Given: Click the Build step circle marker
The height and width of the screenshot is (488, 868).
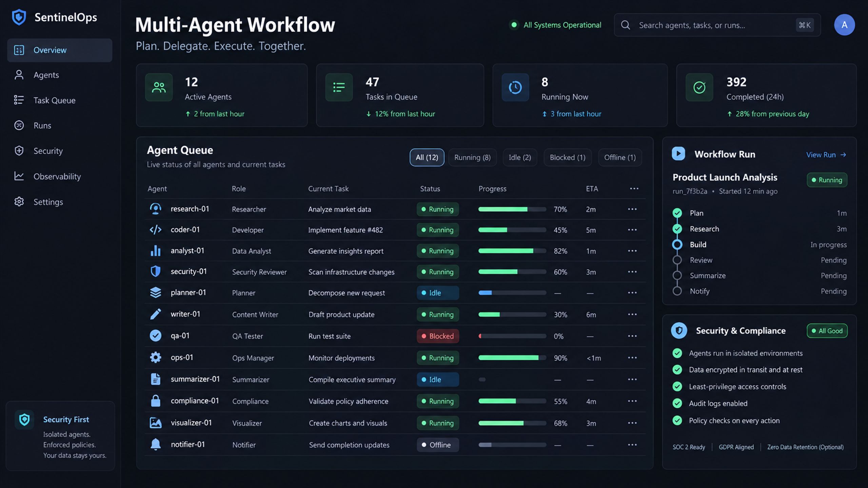Looking at the screenshot, I should 677,244.
